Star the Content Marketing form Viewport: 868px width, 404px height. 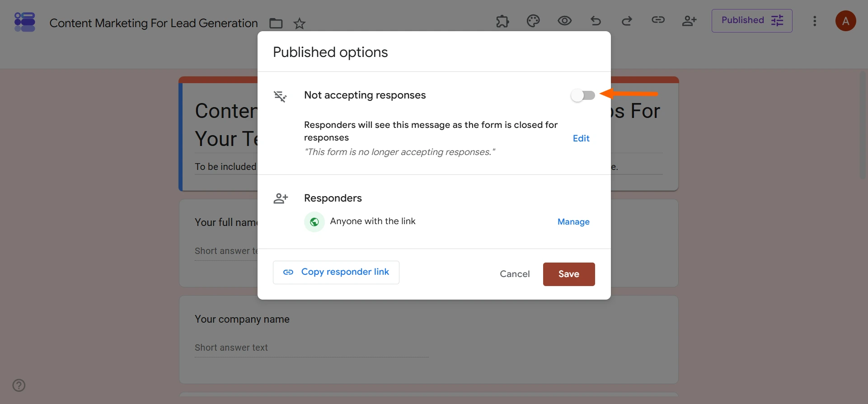coord(300,23)
